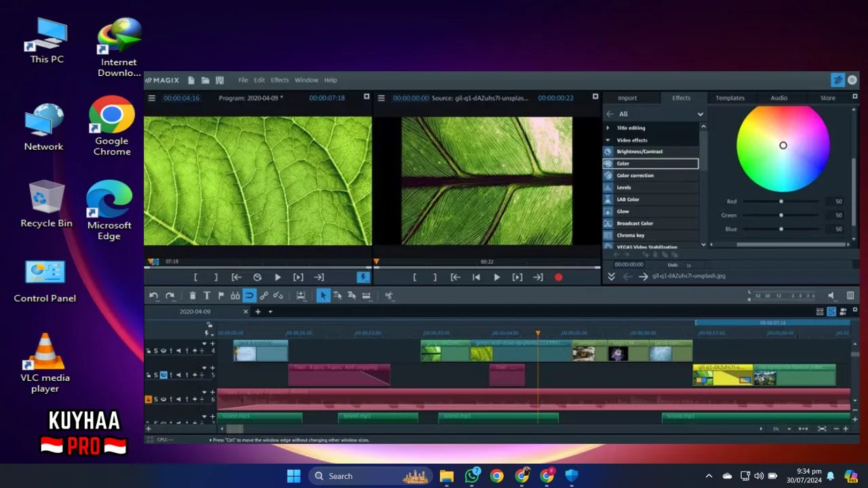The image size is (868, 488).
Task: Select the razor cut scissors tool
Action: tap(389, 296)
